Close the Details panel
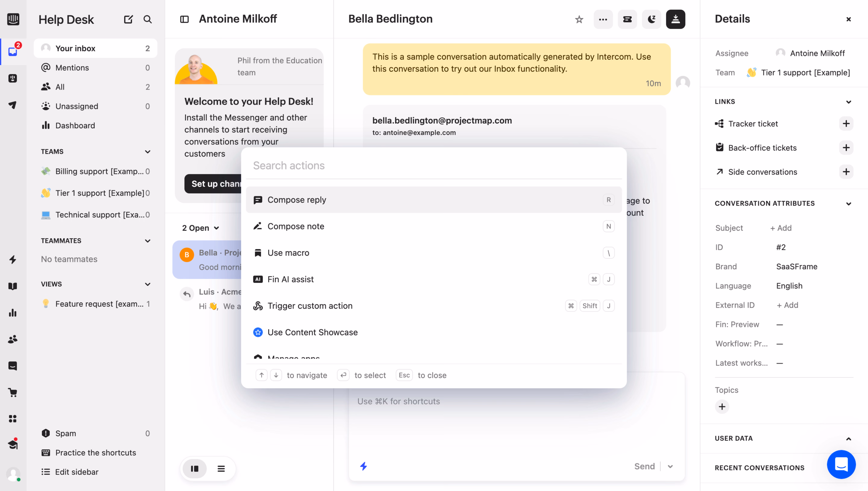The image size is (868, 491). (x=848, y=19)
